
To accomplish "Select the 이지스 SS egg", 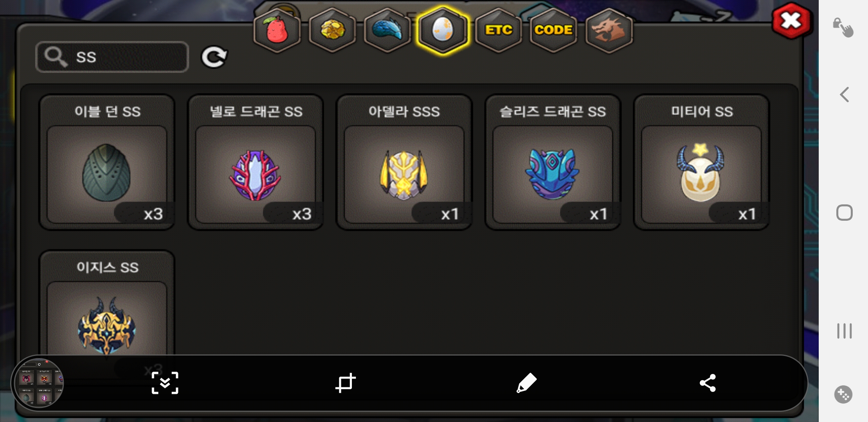I will click(107, 303).
